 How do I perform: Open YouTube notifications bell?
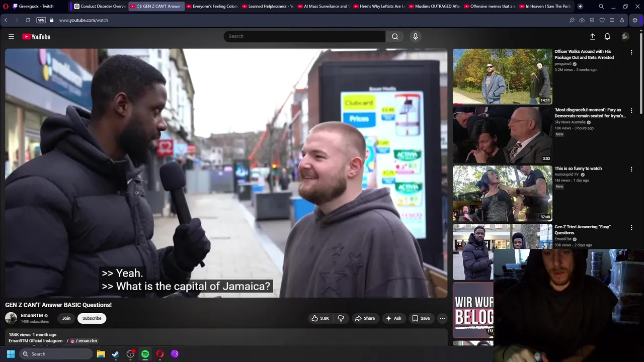point(607,36)
